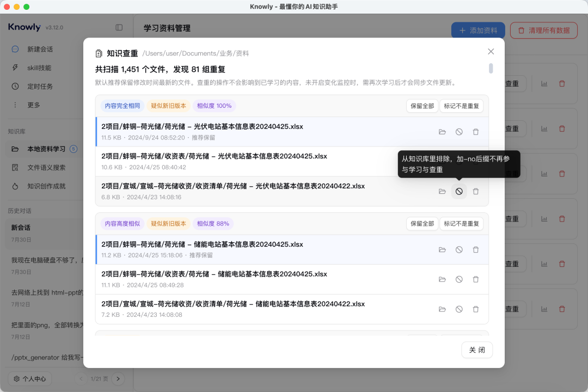Viewport: 588px width, 392px height.
Task: Open folder for 宣城 光伏电站基本信息表20240422 file
Action: click(442, 191)
